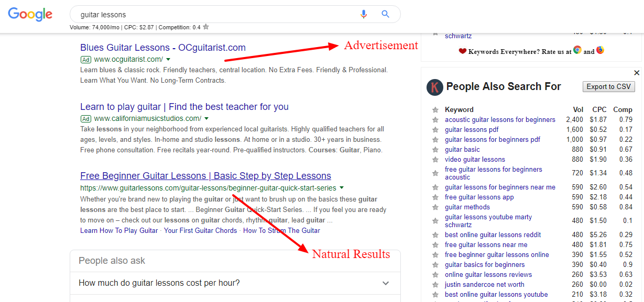Click the Comp column header
644x302 pixels.
click(x=623, y=110)
